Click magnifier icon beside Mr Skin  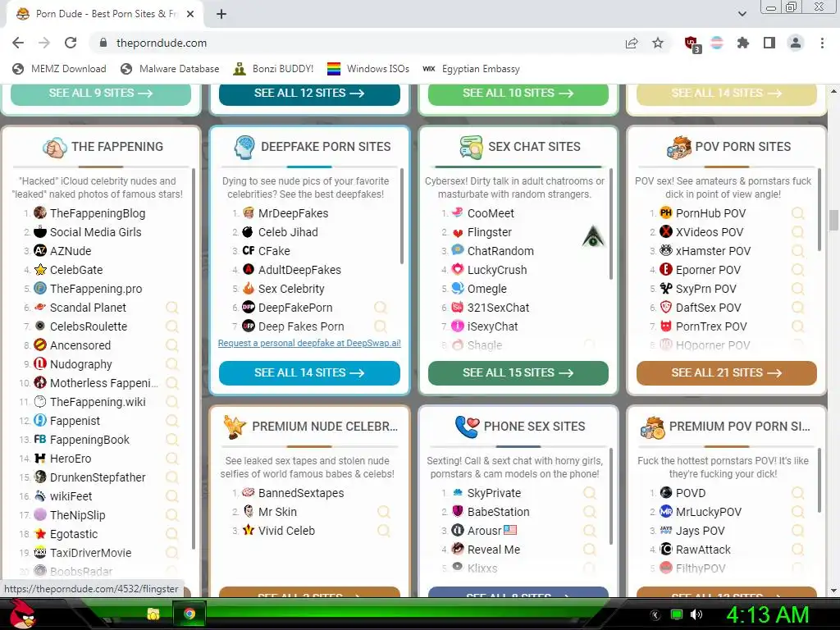pos(384,512)
